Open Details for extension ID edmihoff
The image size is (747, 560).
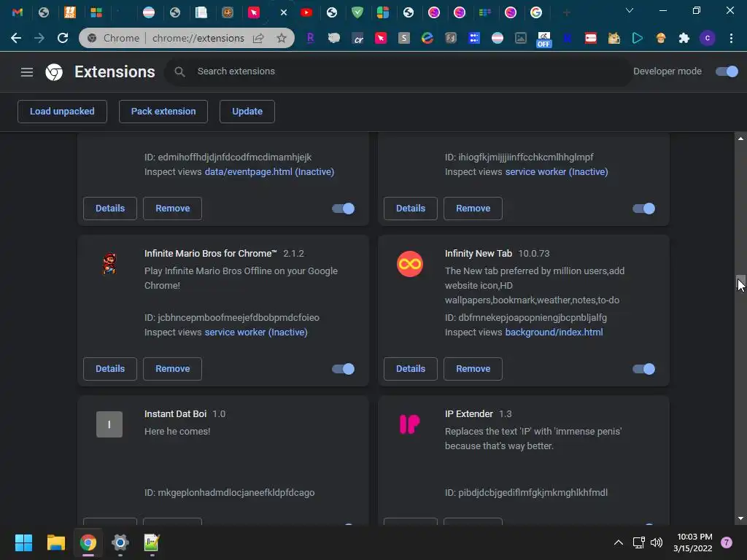[x=110, y=209]
